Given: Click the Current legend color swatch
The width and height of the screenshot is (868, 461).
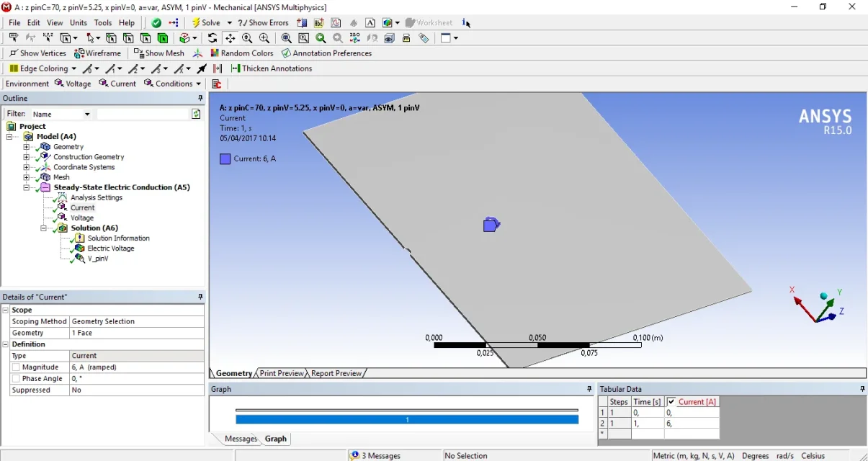Looking at the screenshot, I should tap(225, 158).
